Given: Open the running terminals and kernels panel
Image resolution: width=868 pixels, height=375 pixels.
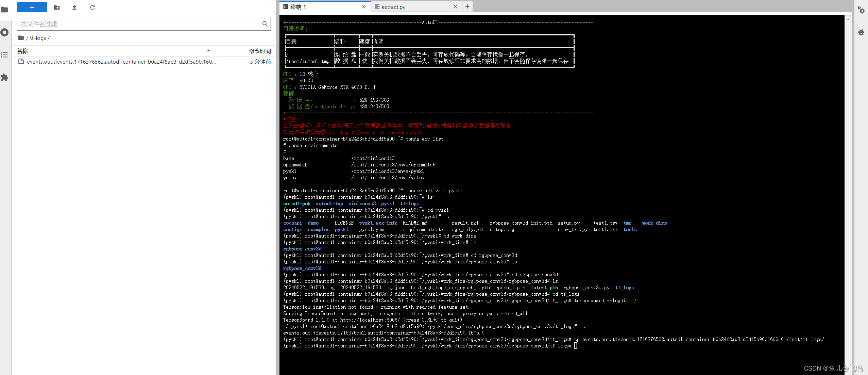Looking at the screenshot, I should (x=5, y=32).
